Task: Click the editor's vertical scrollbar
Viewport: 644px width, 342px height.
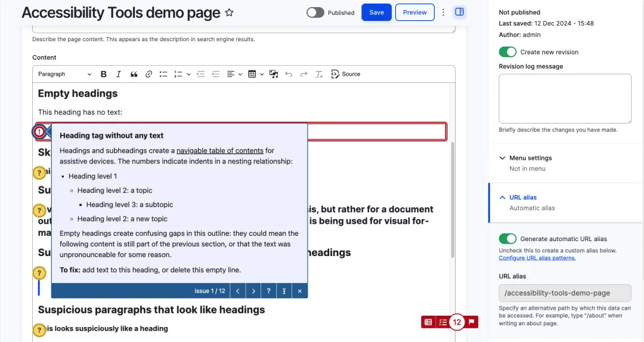Action: [x=453, y=200]
